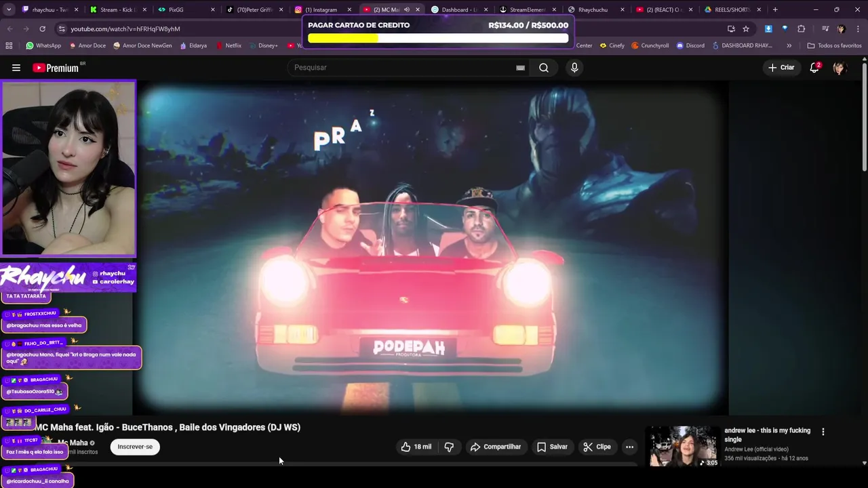Go back with browser back arrow
This screenshot has width=868, height=488.
pyautogui.click(x=9, y=28)
